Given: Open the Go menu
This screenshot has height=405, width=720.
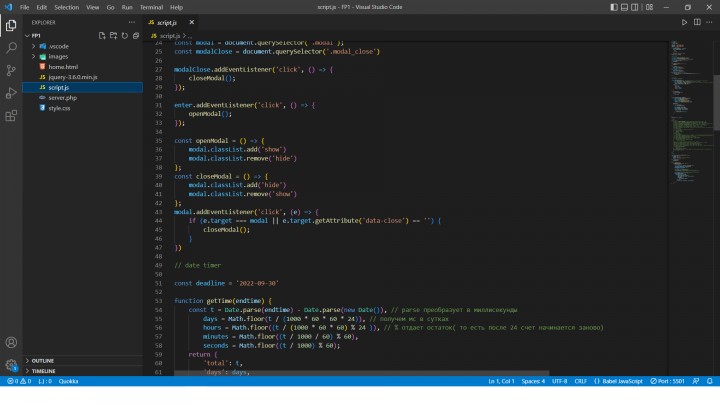Looking at the screenshot, I should (x=110, y=7).
